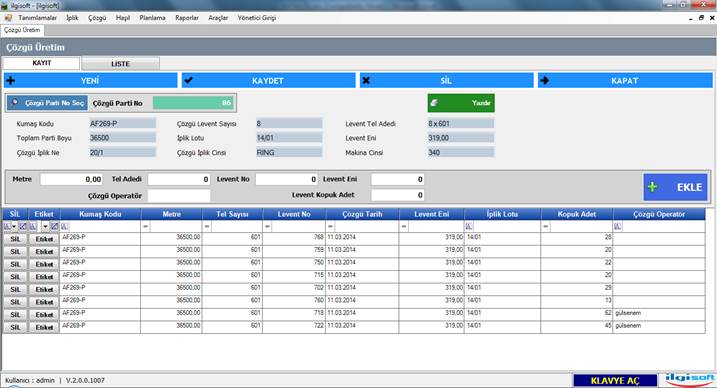Click Etiket for the Levent No 759 row
This screenshot has width=717, height=388.
click(x=44, y=252)
